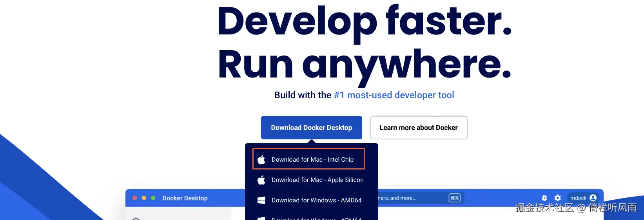Choose Download for Mac - Intel Chip

(309, 159)
